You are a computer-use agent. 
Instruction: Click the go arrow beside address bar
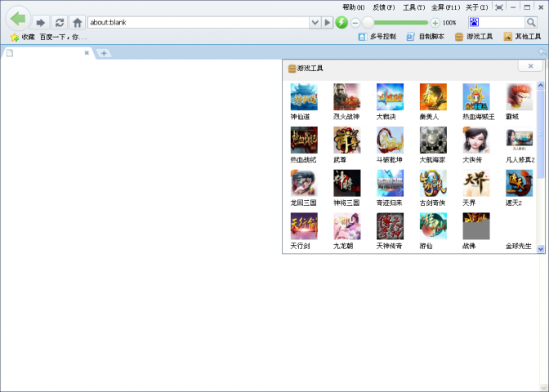(327, 22)
